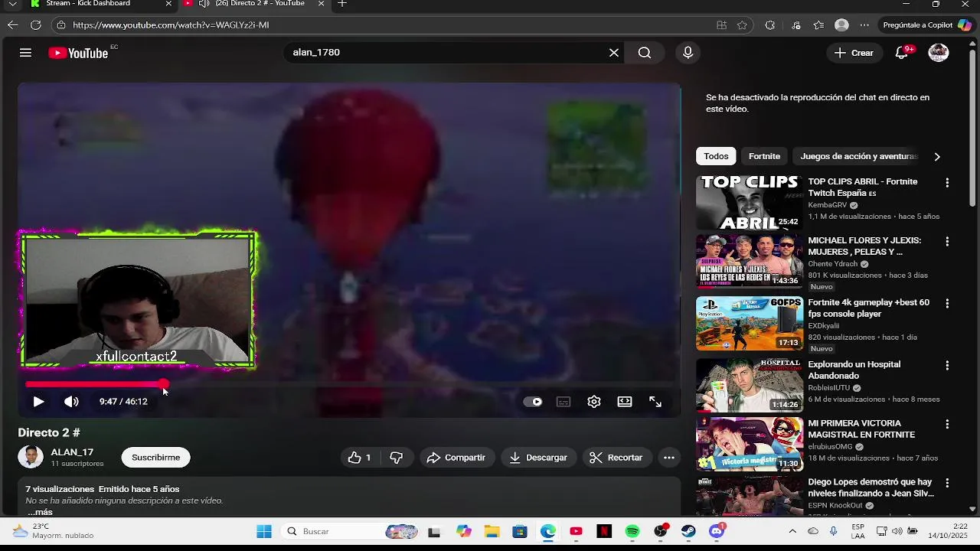The height and width of the screenshot is (551, 980).
Task: Open the favorites list icon
Action: (818, 25)
